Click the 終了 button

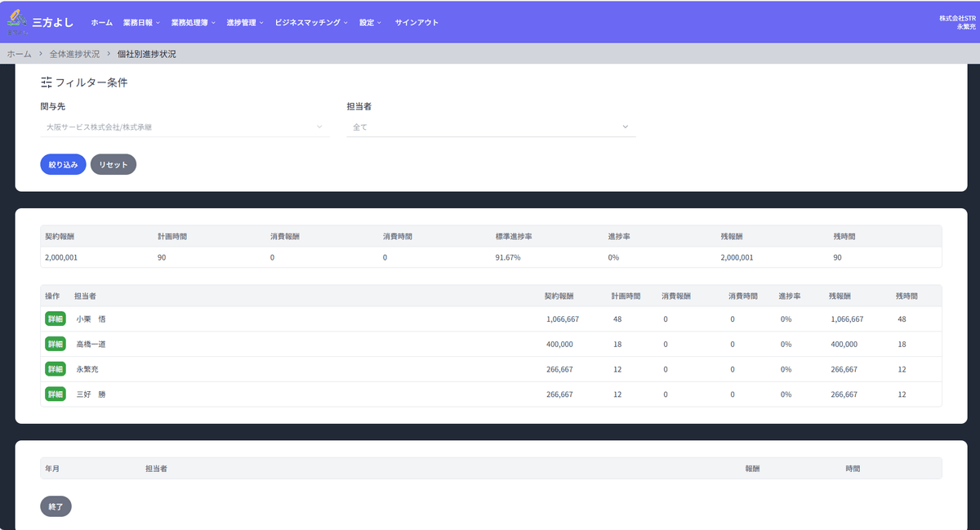(56, 506)
